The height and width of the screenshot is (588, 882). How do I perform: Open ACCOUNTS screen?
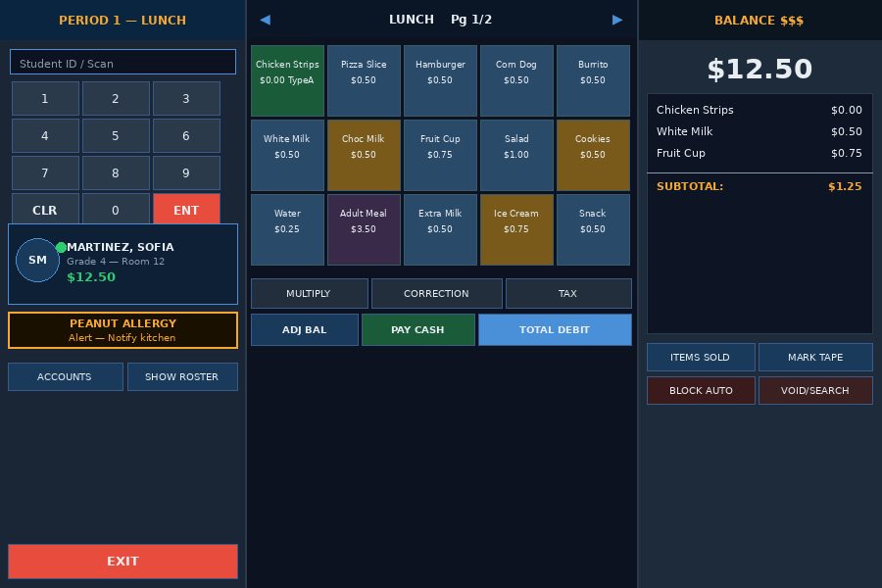(66, 377)
